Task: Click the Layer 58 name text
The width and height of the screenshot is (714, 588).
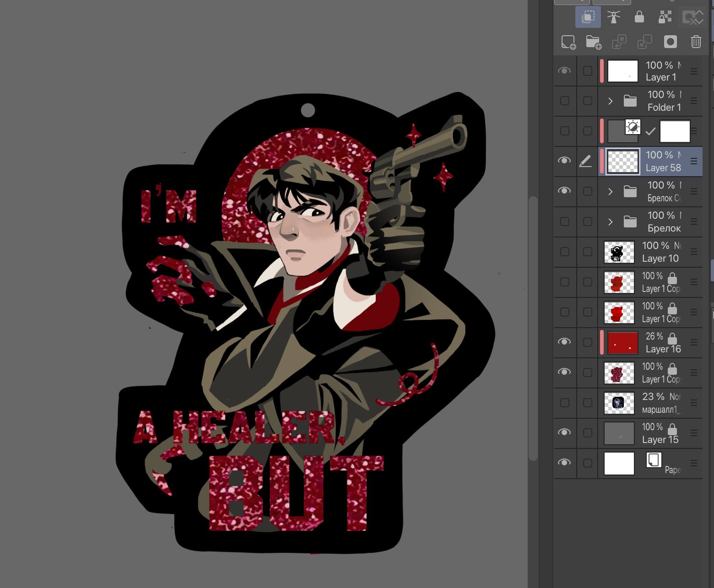Action: [663, 168]
